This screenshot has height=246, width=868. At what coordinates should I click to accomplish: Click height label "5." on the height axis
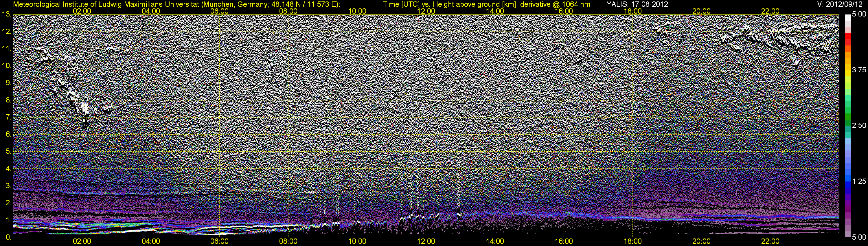(8, 152)
